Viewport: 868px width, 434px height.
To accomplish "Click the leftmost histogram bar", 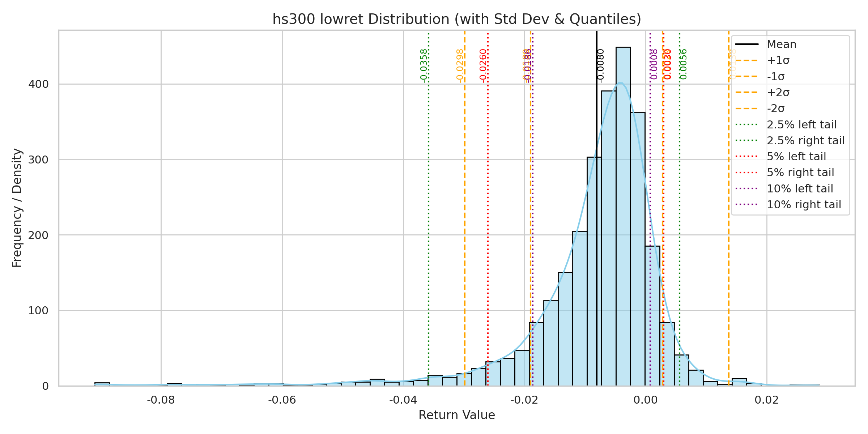I will coord(102,384).
